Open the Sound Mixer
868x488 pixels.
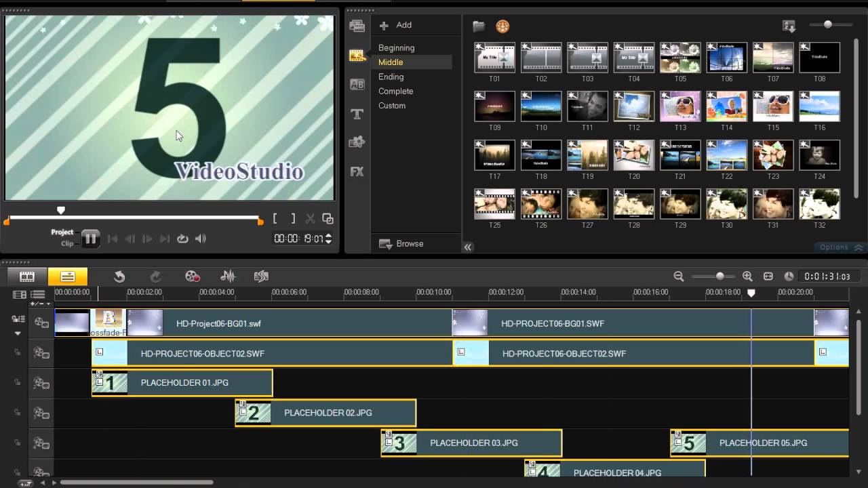click(228, 277)
